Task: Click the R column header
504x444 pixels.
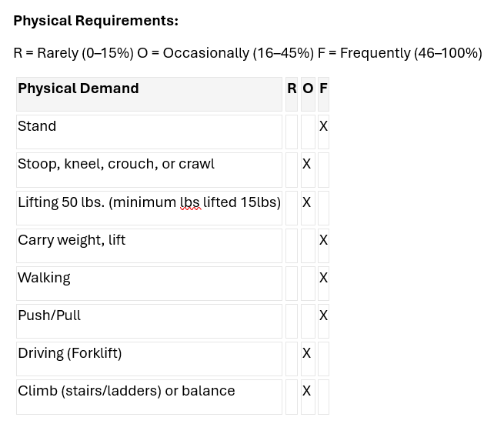Action: tap(292, 88)
